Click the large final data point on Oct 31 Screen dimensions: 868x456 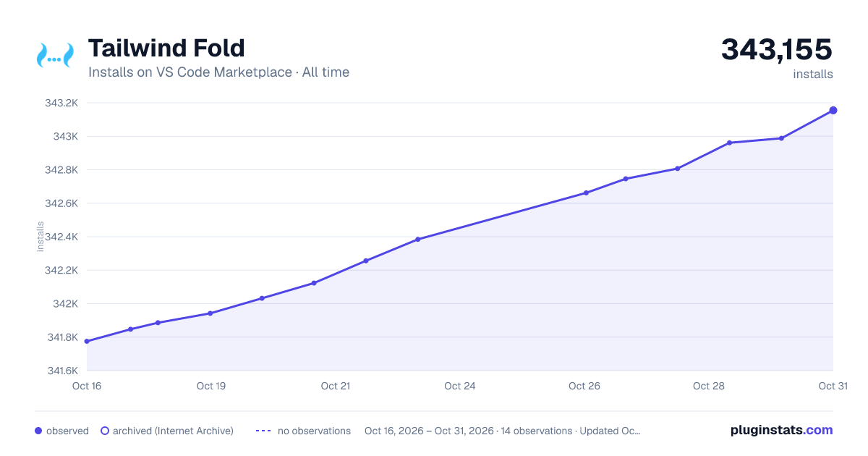[833, 110]
